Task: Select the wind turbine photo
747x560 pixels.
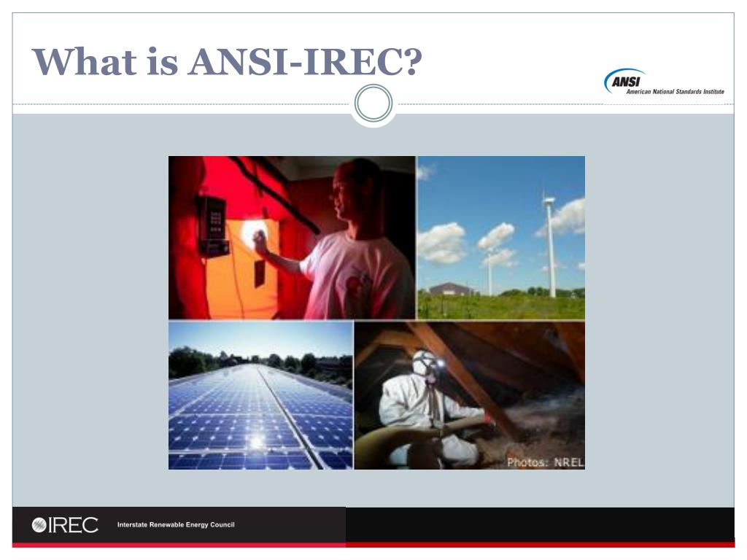Action: 501,238
